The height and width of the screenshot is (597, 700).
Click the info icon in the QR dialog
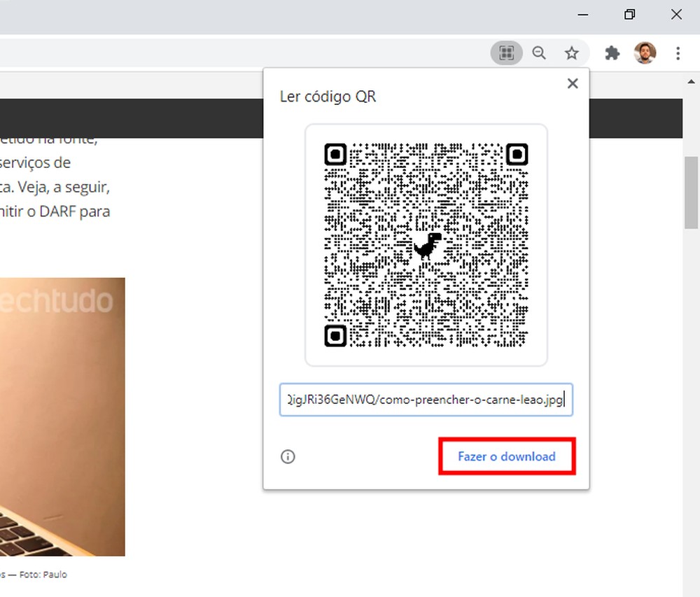coord(287,456)
